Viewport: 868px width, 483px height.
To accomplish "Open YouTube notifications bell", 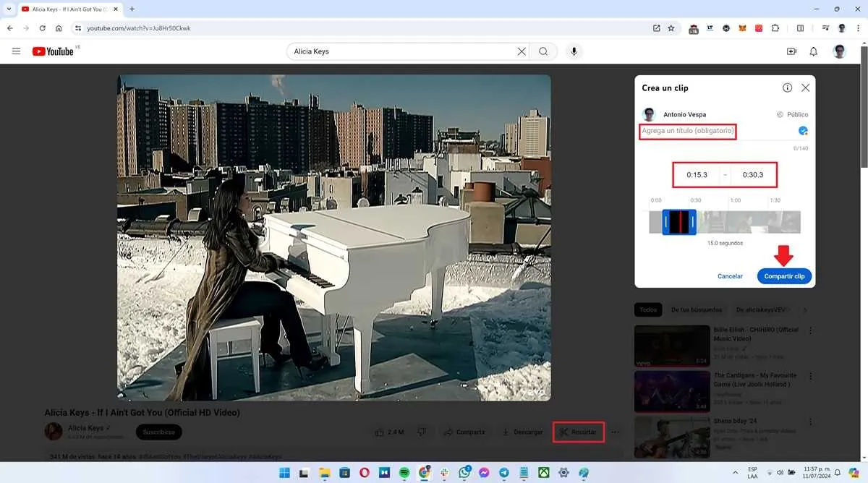I will [x=814, y=51].
